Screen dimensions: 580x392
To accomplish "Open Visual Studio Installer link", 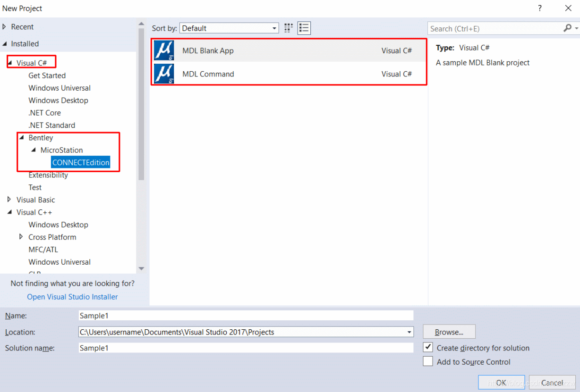I will [72, 297].
